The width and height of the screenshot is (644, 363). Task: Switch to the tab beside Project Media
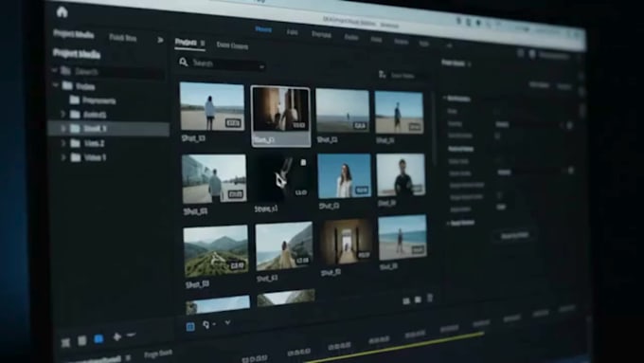click(x=123, y=38)
